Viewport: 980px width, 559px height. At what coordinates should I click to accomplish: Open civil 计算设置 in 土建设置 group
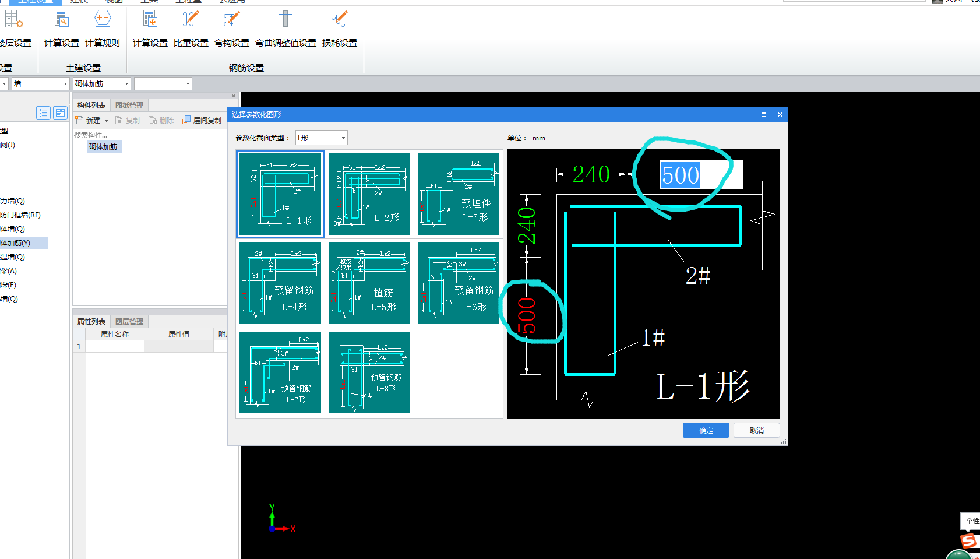click(x=61, y=29)
